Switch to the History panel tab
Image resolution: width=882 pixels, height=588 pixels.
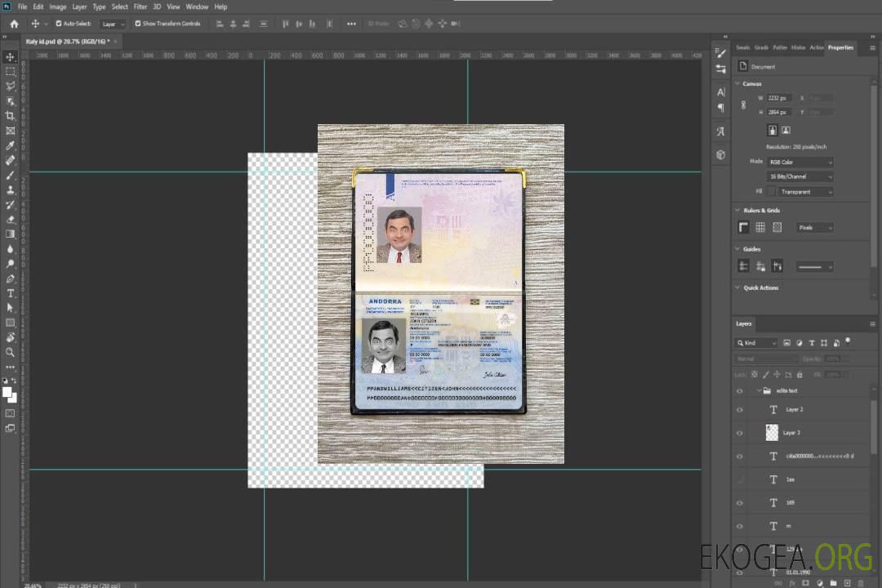pyautogui.click(x=798, y=47)
